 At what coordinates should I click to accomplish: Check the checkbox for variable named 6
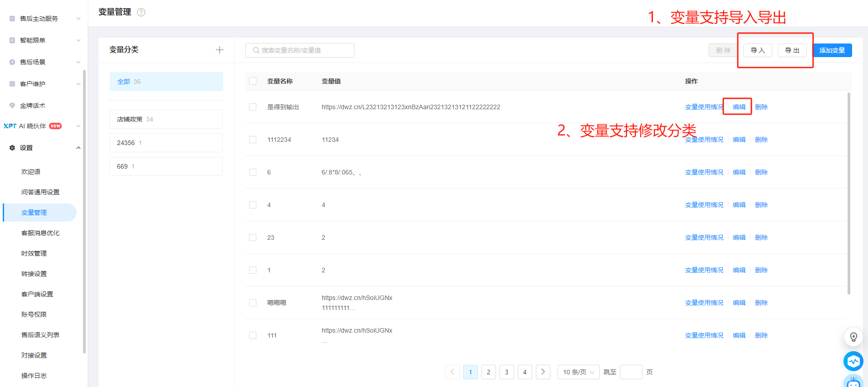253,172
